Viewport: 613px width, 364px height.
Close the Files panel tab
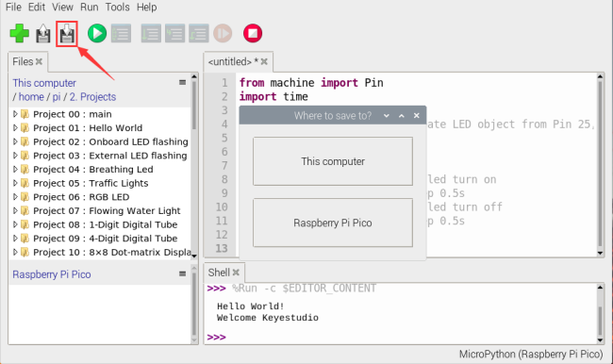coord(39,61)
